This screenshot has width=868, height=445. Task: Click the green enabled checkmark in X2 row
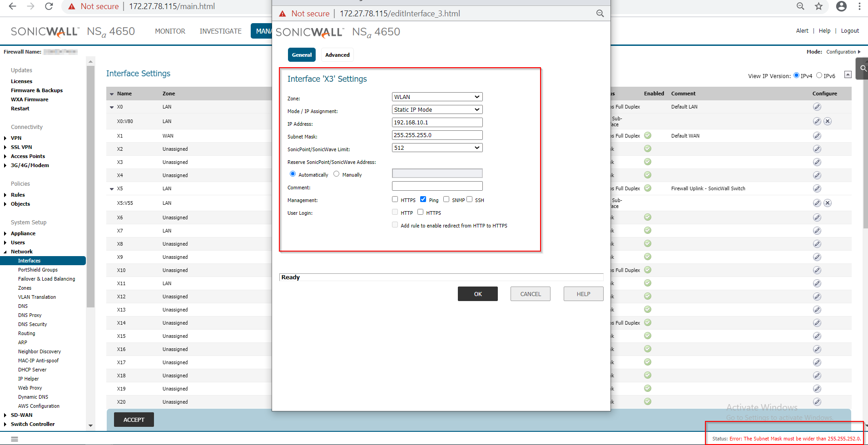(648, 148)
